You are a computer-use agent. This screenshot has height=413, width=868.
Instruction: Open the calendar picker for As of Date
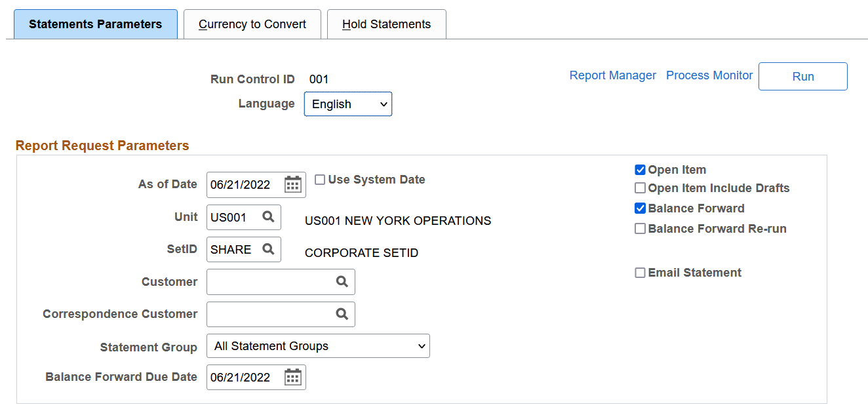[292, 184]
